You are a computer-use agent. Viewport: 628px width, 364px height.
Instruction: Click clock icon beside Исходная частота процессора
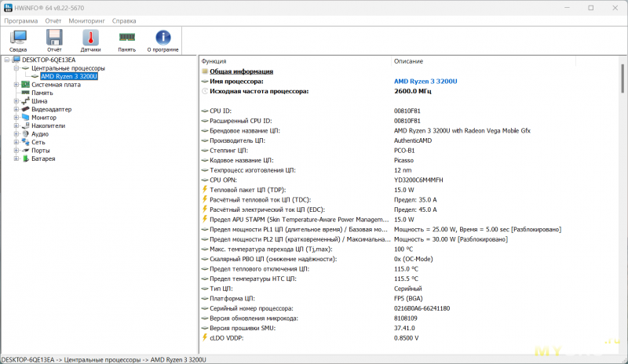tap(205, 91)
